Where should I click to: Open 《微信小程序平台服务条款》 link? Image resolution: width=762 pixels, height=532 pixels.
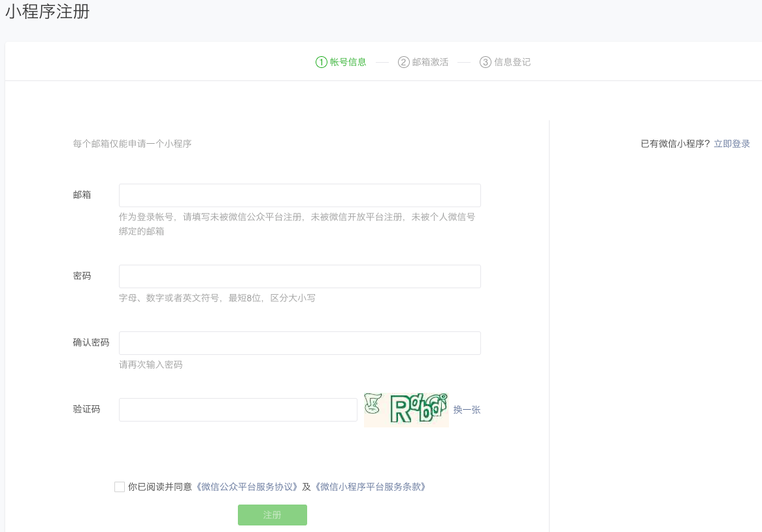tap(370, 487)
